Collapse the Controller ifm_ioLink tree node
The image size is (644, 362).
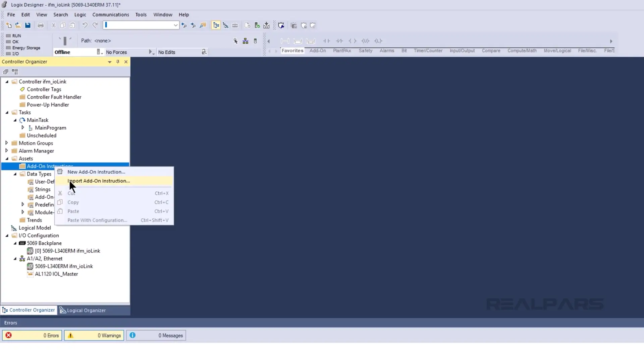[7, 81]
